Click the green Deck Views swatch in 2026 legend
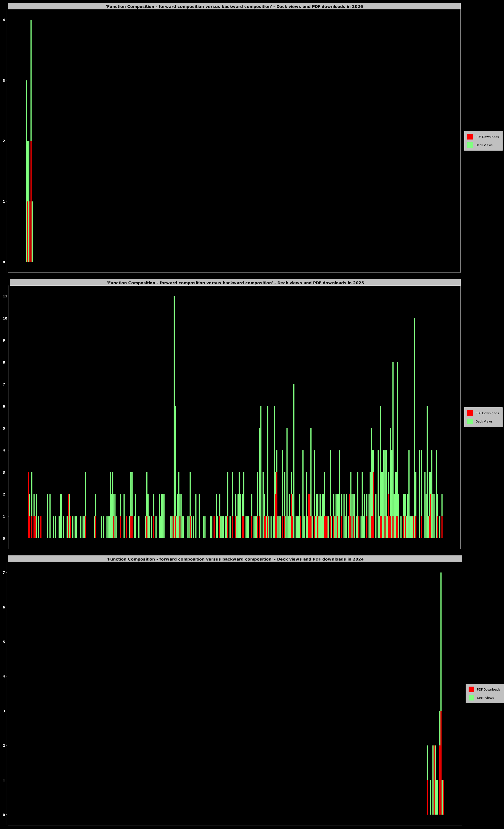 (x=470, y=145)
